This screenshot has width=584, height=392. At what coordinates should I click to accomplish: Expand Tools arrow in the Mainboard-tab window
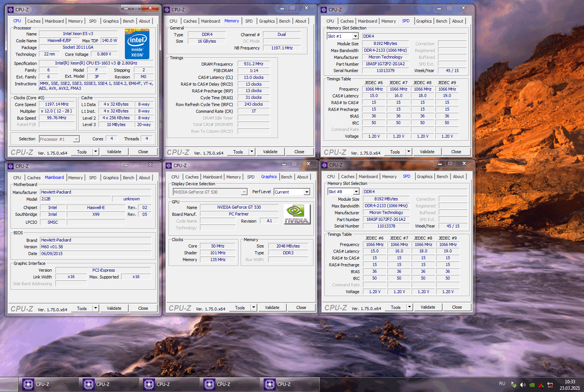point(95,308)
